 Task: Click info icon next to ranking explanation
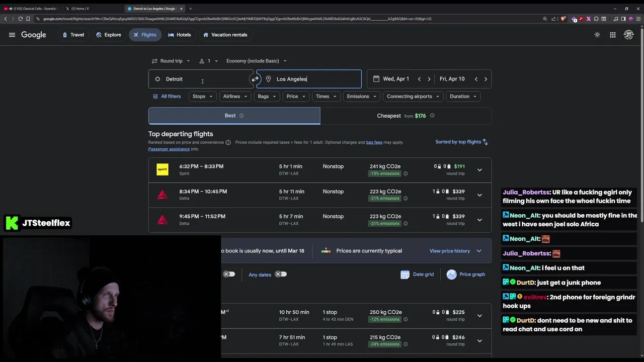pyautogui.click(x=228, y=142)
